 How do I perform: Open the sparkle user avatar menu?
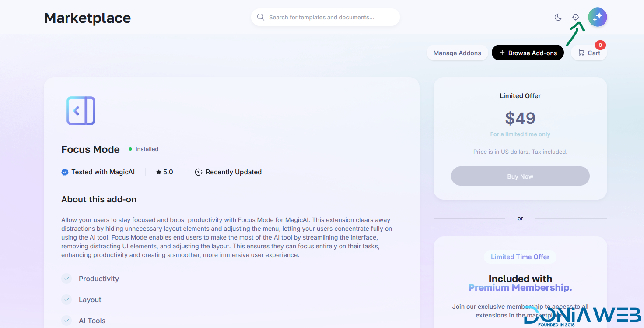[x=597, y=17]
